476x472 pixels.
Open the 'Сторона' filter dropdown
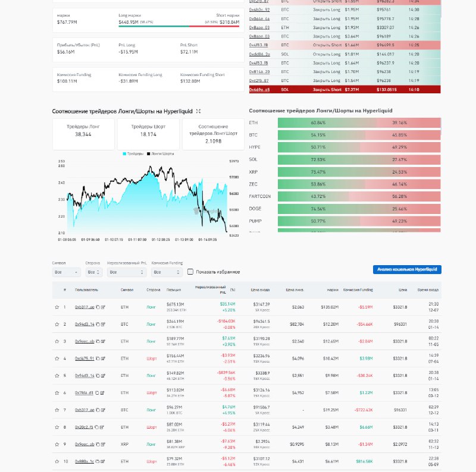[94, 272]
